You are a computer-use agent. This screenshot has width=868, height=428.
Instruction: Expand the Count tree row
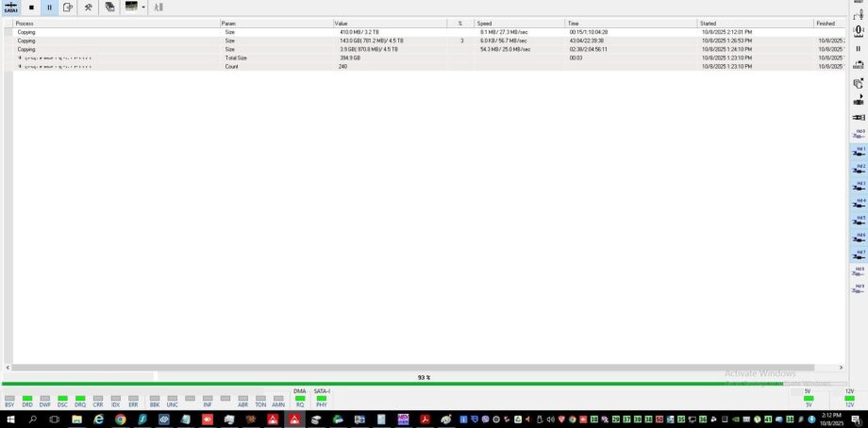coord(20,66)
